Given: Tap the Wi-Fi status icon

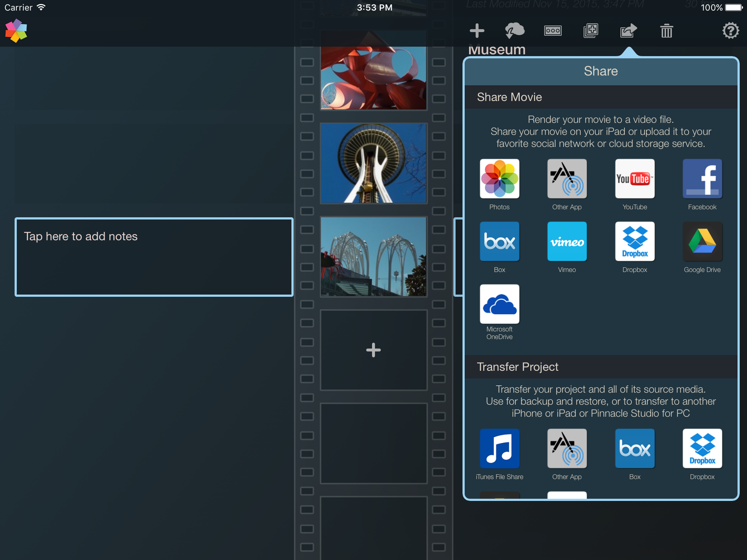Looking at the screenshot, I should [x=41, y=7].
